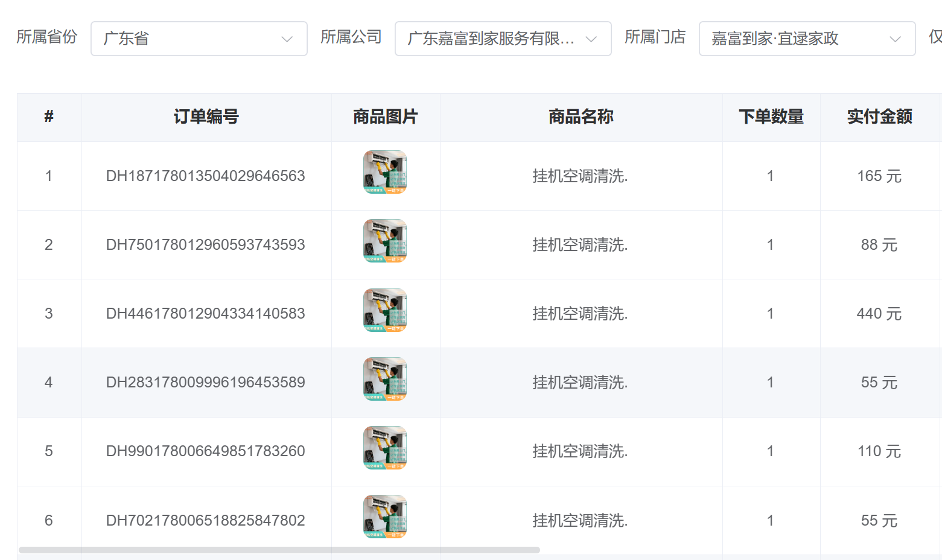Screen dimensions: 942x560
Task: Click the 下单数量 column header
Action: pyautogui.click(x=771, y=116)
